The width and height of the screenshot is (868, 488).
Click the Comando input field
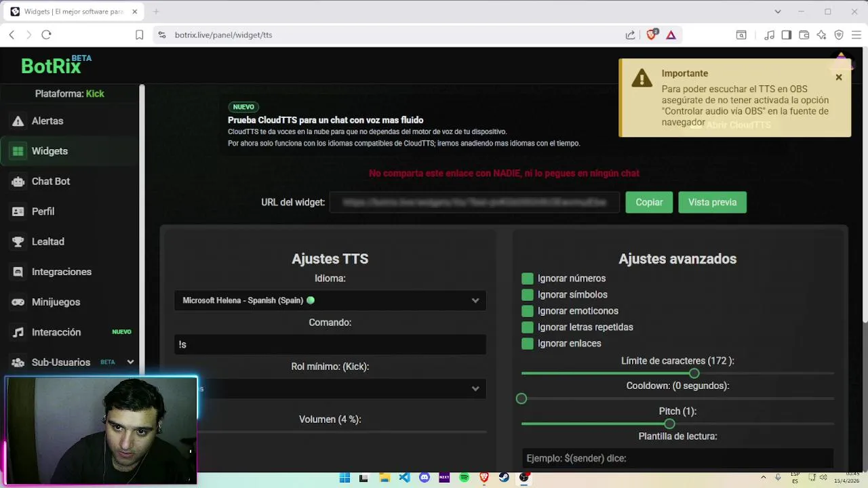coord(330,344)
